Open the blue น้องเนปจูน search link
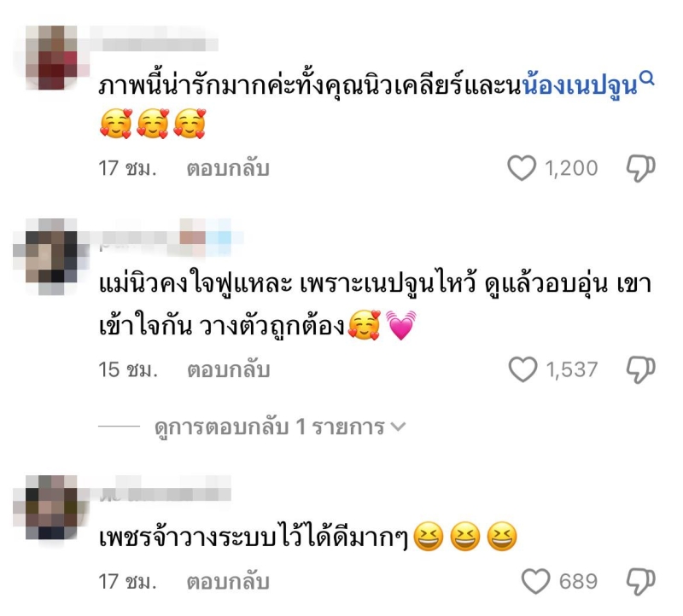This screenshot has width=683, height=616. coord(580,86)
